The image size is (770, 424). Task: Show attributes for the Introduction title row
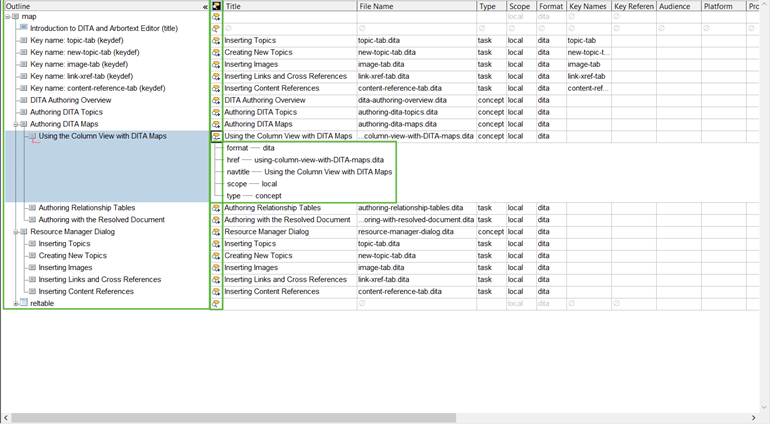[216, 28]
